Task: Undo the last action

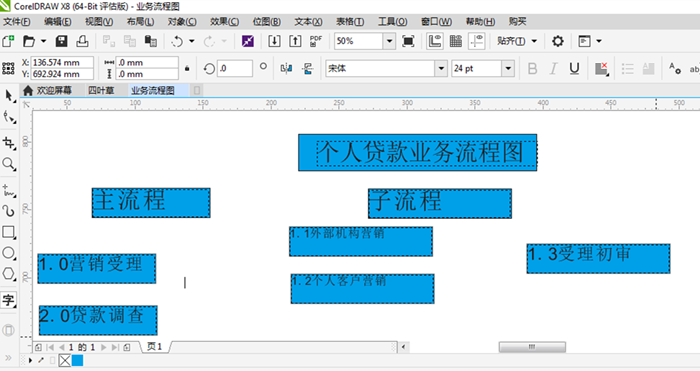Action: coord(177,42)
